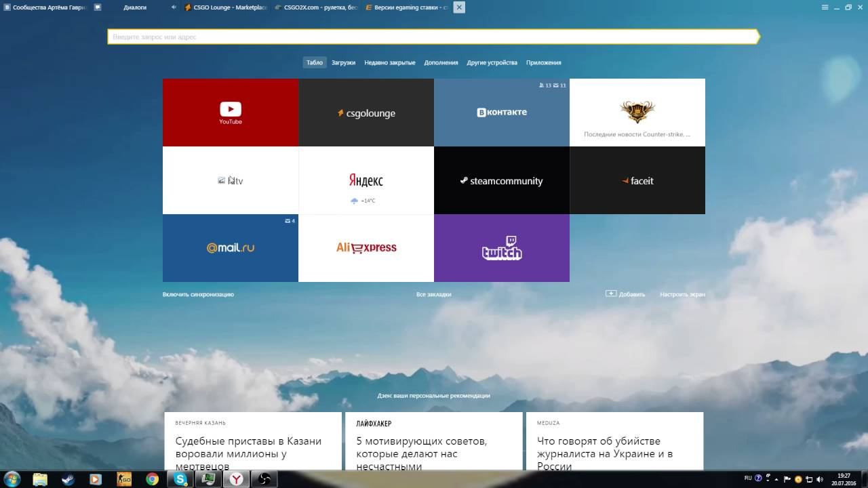
Task: Open Skype from the taskbar
Action: click(x=180, y=479)
